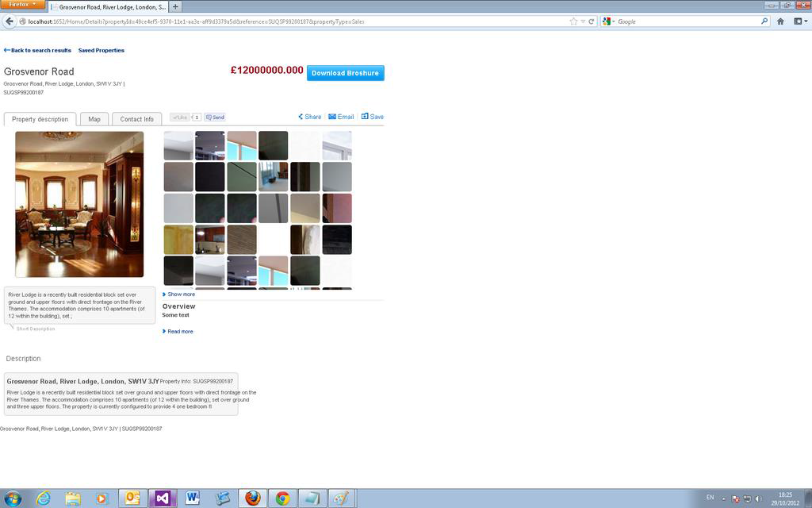Viewport: 812px width, 508px height.
Task: Click the Facebook Send button
Action: (215, 117)
